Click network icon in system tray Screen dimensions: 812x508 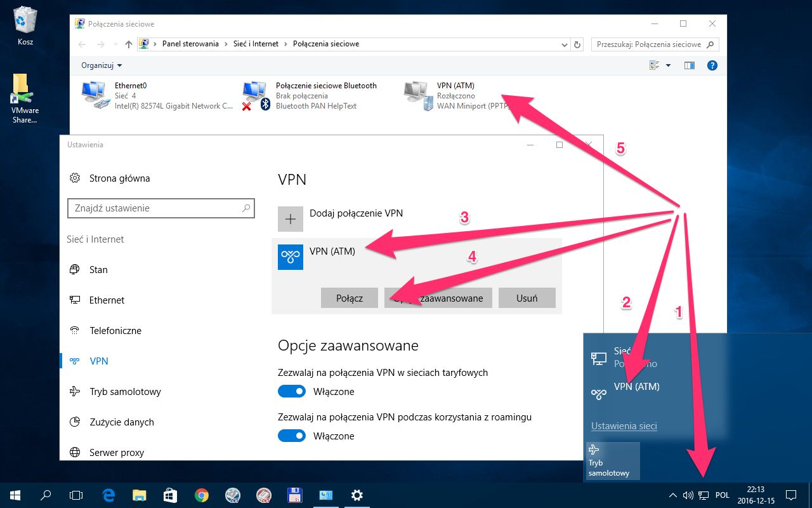click(x=704, y=495)
